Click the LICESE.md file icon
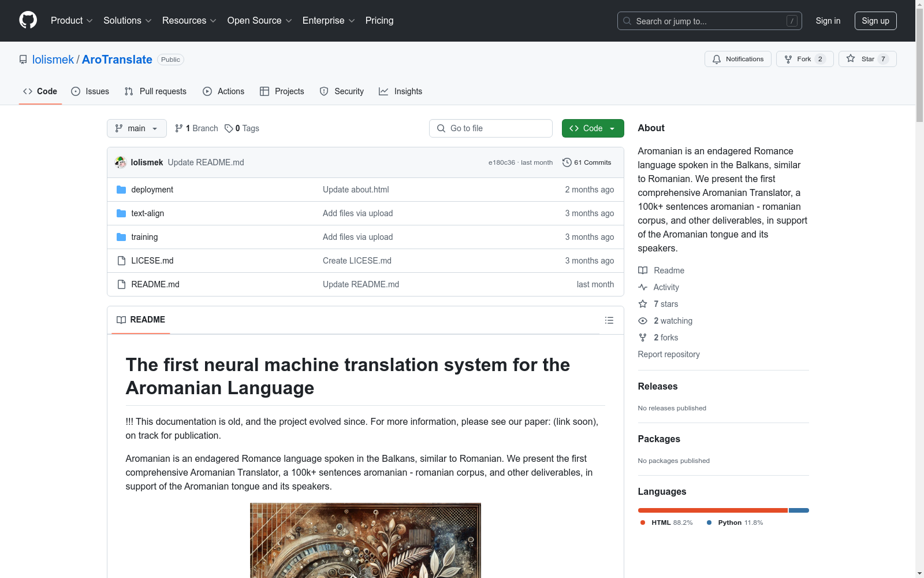 [x=121, y=261]
